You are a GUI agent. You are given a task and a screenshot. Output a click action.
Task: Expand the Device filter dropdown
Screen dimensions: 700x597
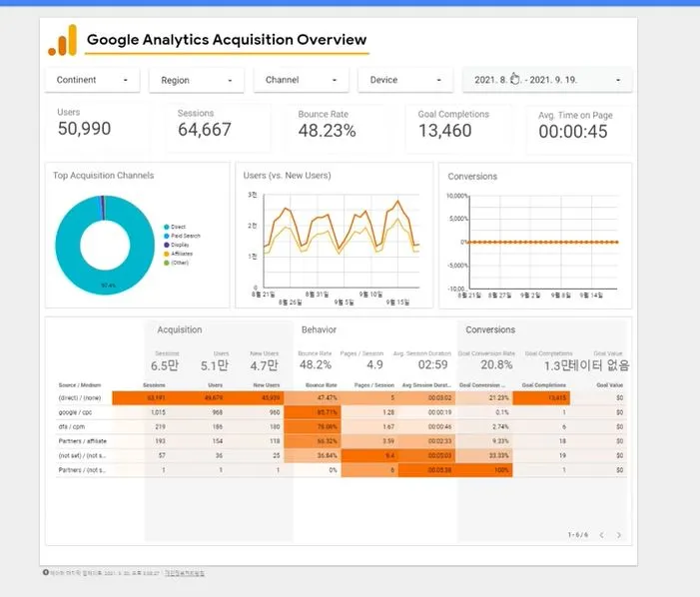tap(405, 80)
